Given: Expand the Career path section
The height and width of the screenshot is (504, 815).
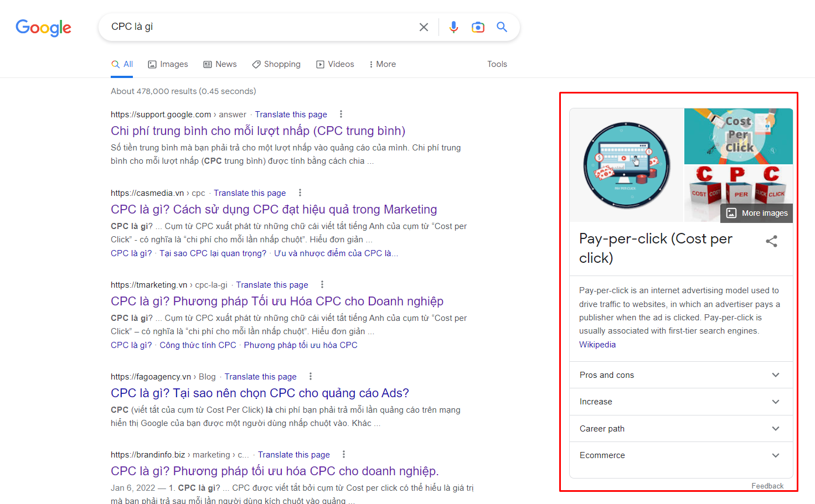Looking at the screenshot, I should click(x=681, y=429).
